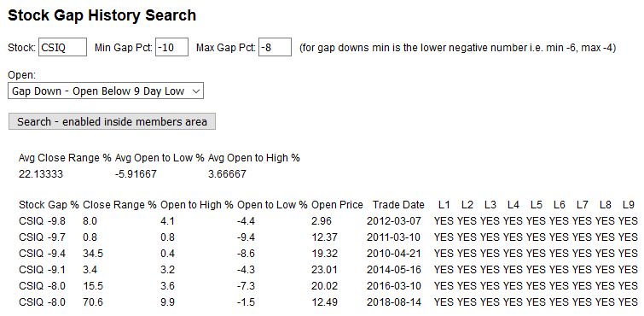Image resolution: width=644 pixels, height=316 pixels.
Task: Expand the dropdown arrow beside 9 Day Low
Action: tap(196, 91)
